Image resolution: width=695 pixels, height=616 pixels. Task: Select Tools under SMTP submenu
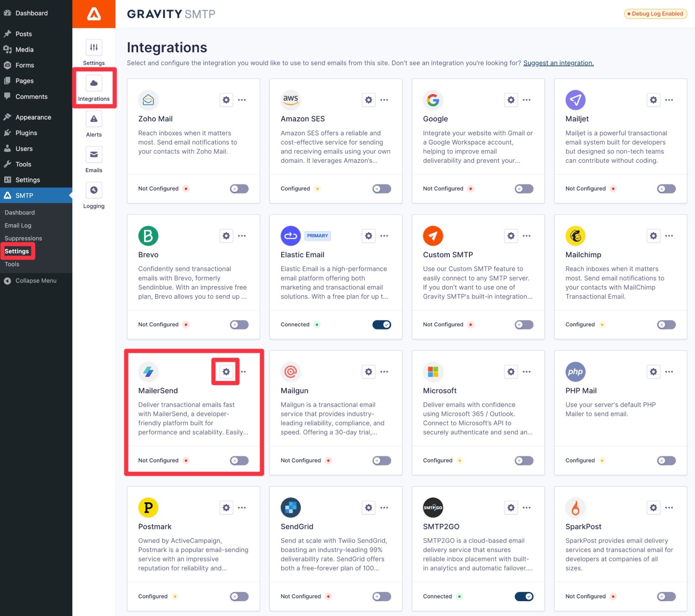click(x=12, y=264)
